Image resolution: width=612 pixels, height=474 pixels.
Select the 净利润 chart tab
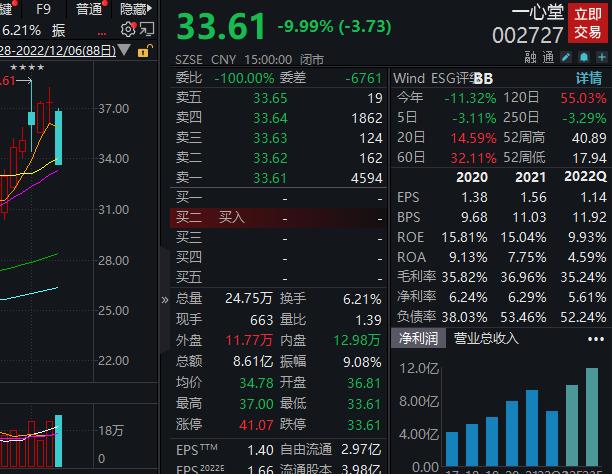coord(418,339)
